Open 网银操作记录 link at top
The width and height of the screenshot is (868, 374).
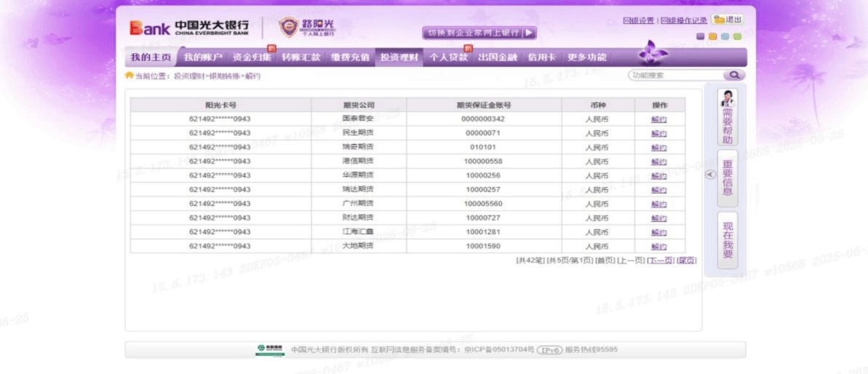tap(683, 20)
